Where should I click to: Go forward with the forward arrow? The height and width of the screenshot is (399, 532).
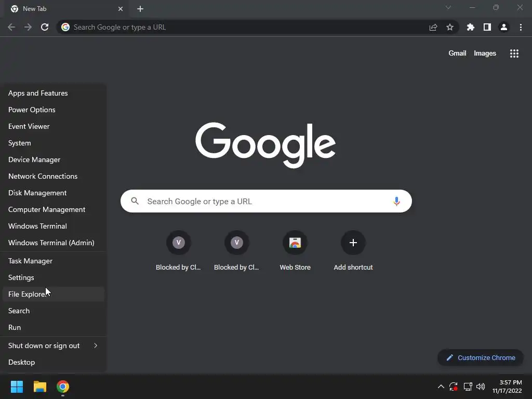pos(28,27)
